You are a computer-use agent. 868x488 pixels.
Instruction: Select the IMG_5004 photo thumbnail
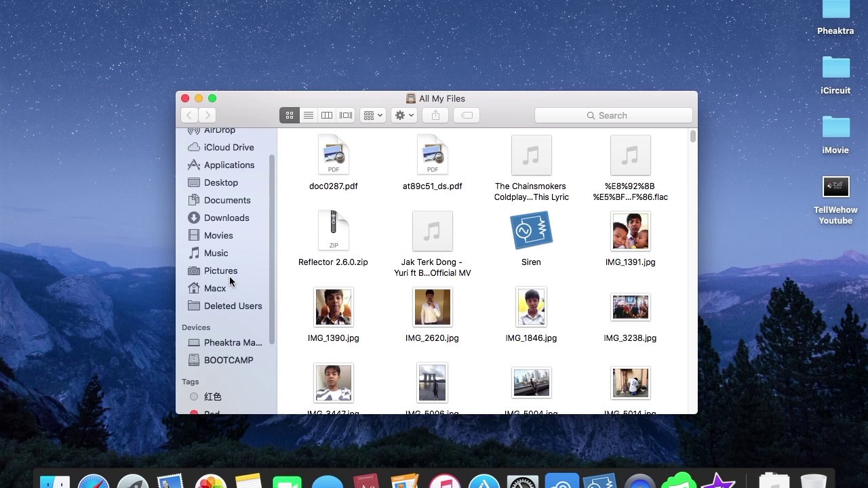(531, 383)
